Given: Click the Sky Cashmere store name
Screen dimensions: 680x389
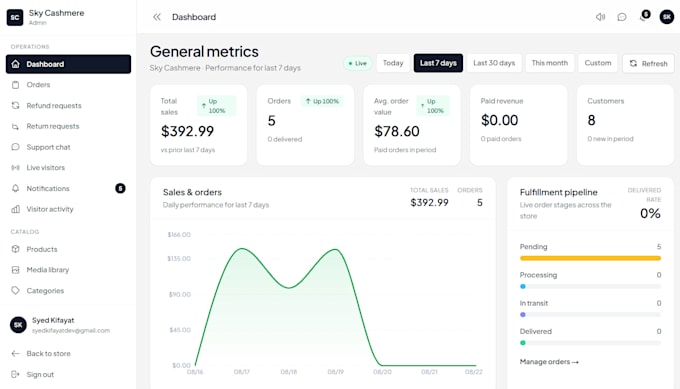Looking at the screenshot, I should [56, 13].
